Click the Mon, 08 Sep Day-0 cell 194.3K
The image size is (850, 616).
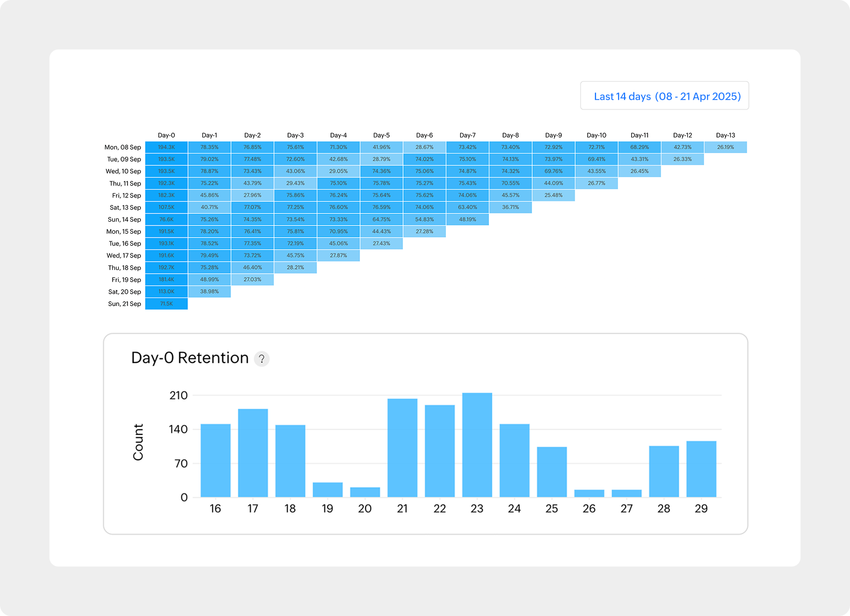point(167,147)
